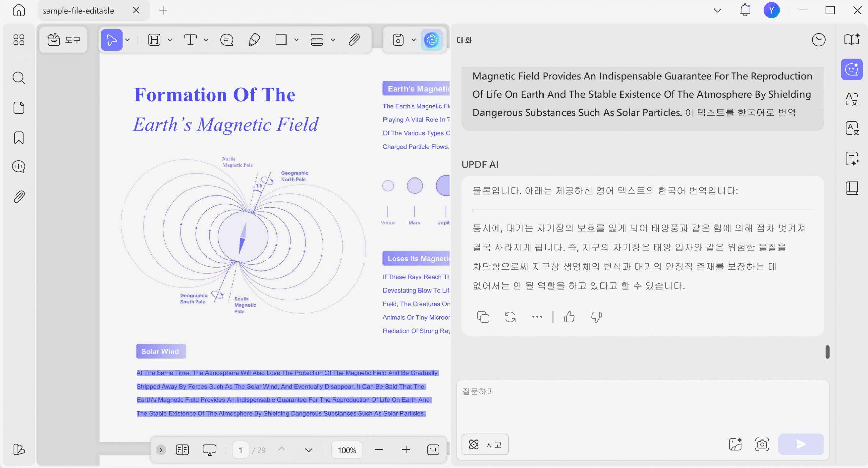Viewport: 868px width, 468px height.
Task: Open the AI notes sparkle icon in right sidebar
Action: (851, 158)
